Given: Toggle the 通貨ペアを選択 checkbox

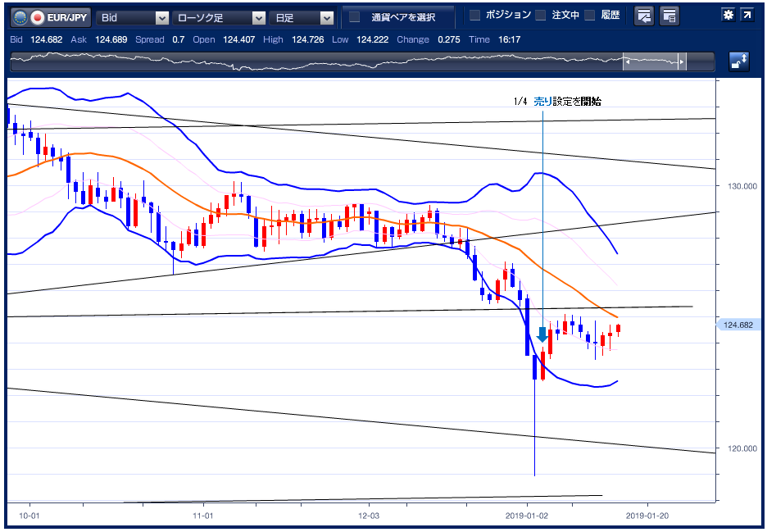Looking at the screenshot, I should click(355, 17).
